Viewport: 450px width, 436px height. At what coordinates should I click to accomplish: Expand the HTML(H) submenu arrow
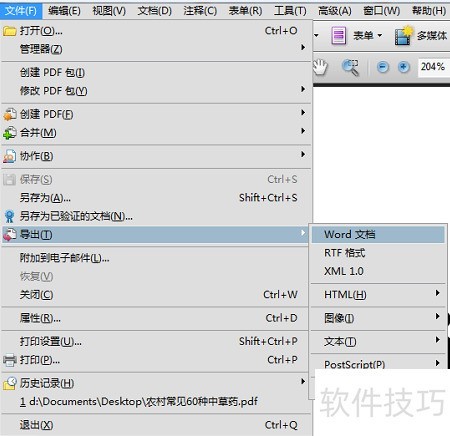pos(437,293)
